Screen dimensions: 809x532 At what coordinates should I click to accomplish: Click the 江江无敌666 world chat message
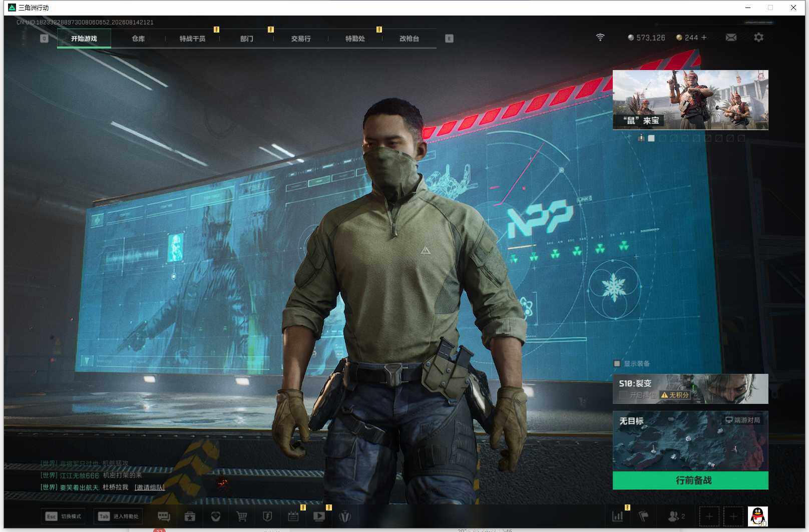[x=91, y=475]
